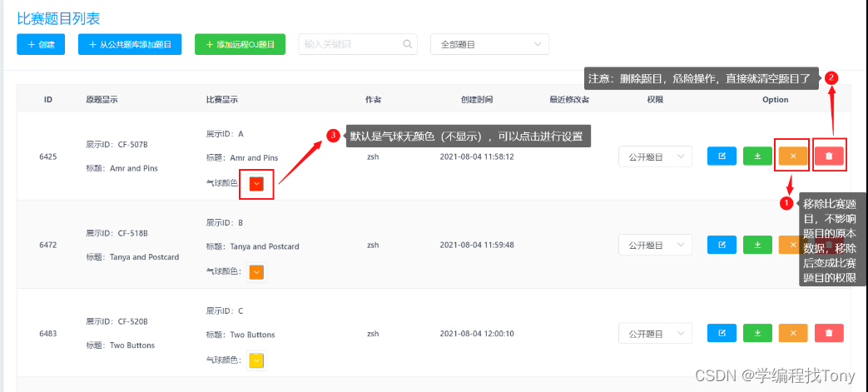
Task: Click creation time 2021-08-04 11:59:48
Action: pos(477,245)
